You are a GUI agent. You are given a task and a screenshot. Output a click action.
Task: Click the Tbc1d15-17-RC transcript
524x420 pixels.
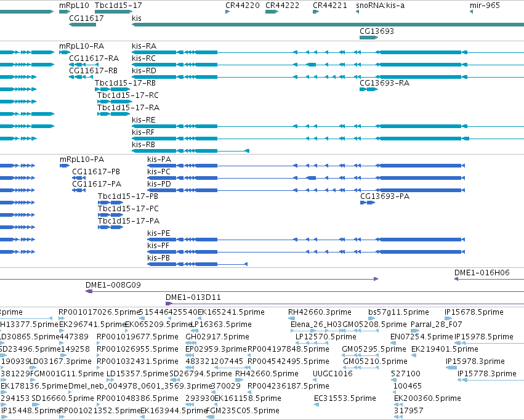pos(115,102)
